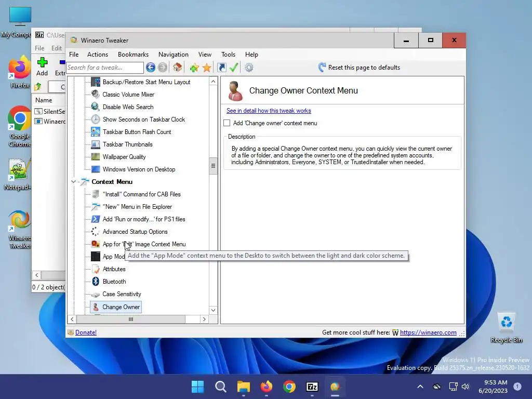The image size is (532, 399).
Task: Open the 7-Zip taskbar icon
Action: click(312, 387)
